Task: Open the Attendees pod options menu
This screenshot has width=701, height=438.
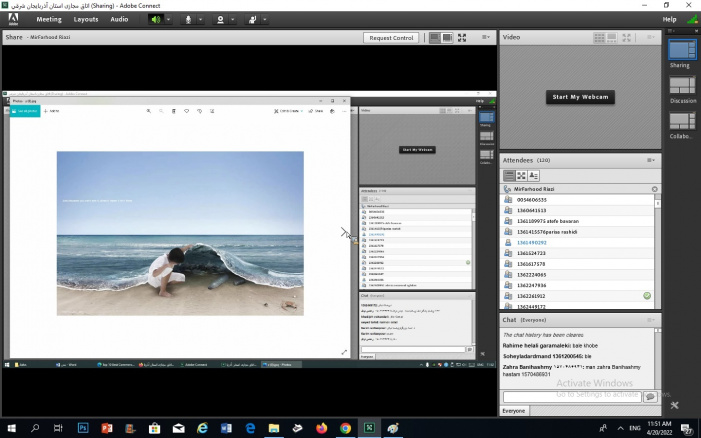Action: 651,160
